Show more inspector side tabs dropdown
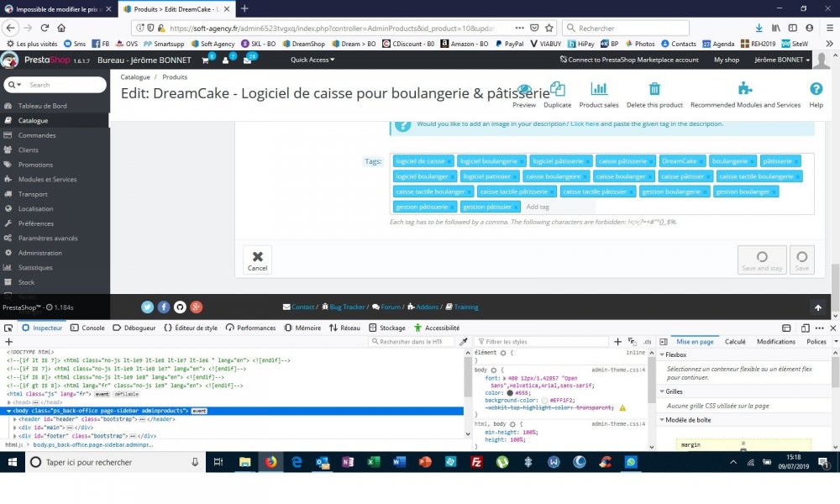Viewport: 840px width, 504px height. (836, 342)
